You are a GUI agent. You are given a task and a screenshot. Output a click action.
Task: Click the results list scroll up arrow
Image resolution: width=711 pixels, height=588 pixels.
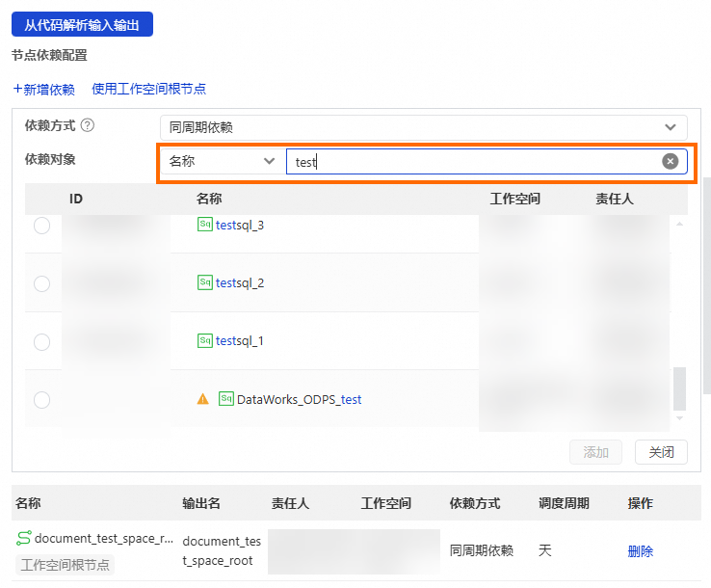(x=679, y=224)
